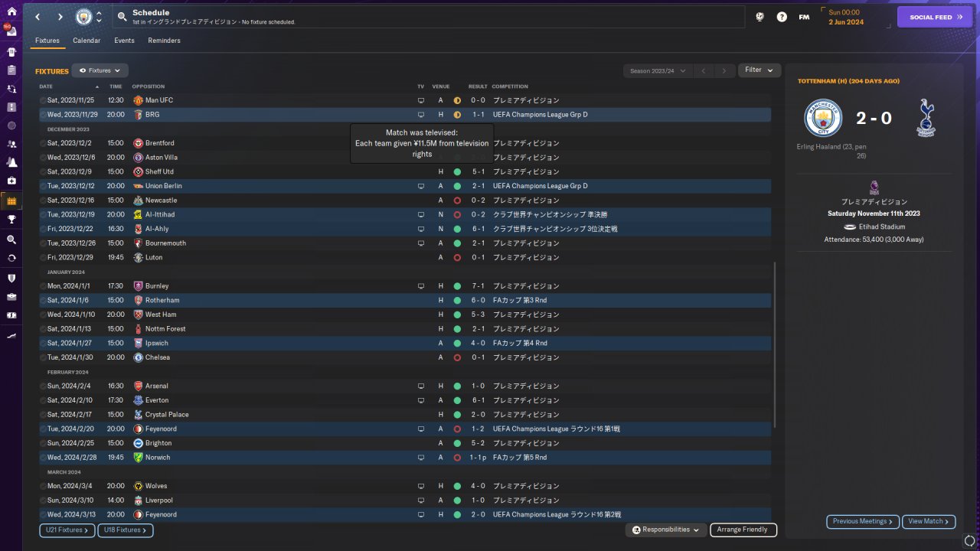Click the View Match button
The width and height of the screenshot is (980, 551).
click(929, 522)
